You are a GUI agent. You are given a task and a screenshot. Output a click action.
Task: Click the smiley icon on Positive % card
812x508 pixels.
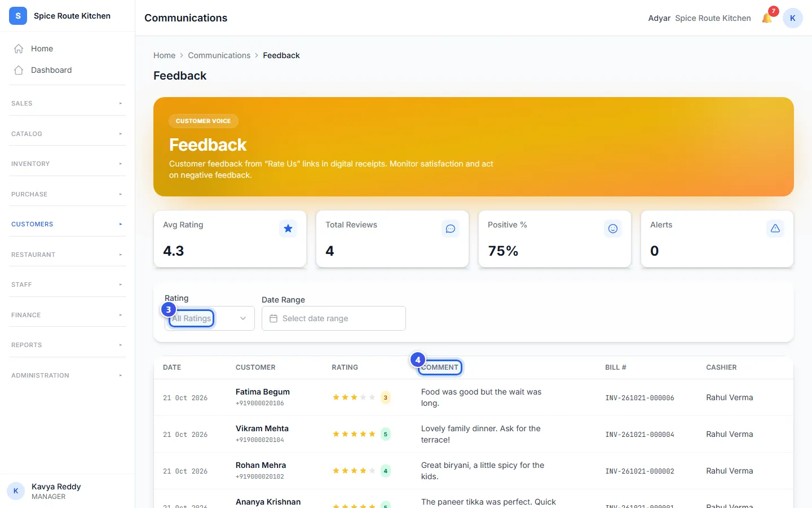point(613,229)
